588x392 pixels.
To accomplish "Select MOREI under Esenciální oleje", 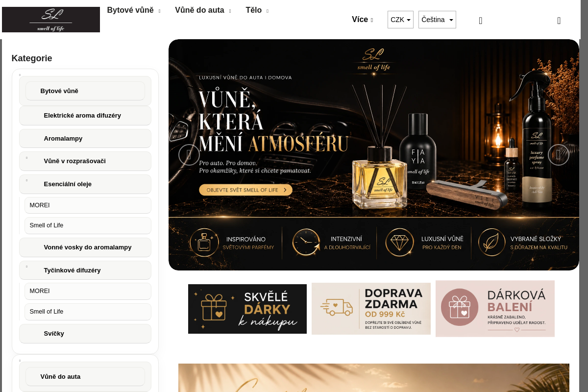I will (x=88, y=205).
